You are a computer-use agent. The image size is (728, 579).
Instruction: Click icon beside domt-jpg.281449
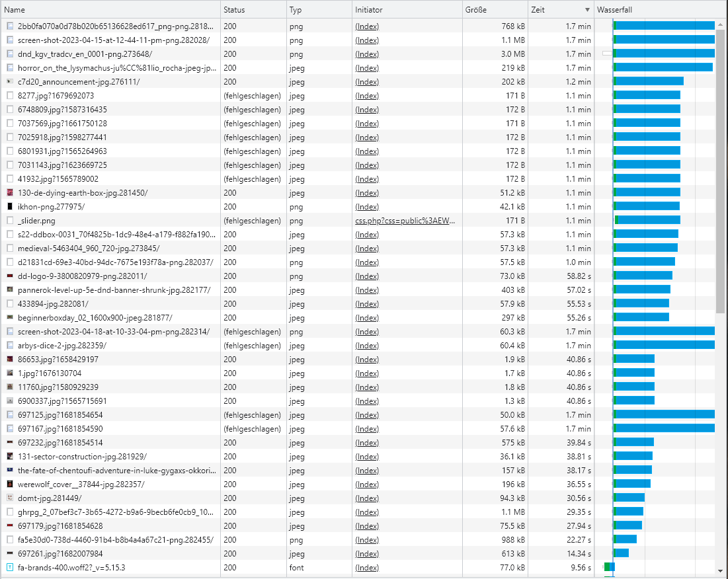point(10,498)
